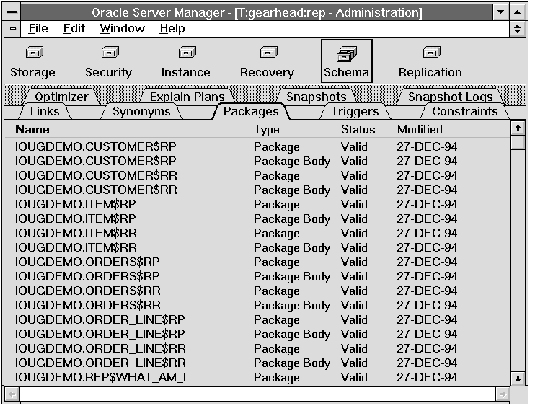Switch to the Synonyms tab
Viewport: 536px width, 407px height.
141,111
